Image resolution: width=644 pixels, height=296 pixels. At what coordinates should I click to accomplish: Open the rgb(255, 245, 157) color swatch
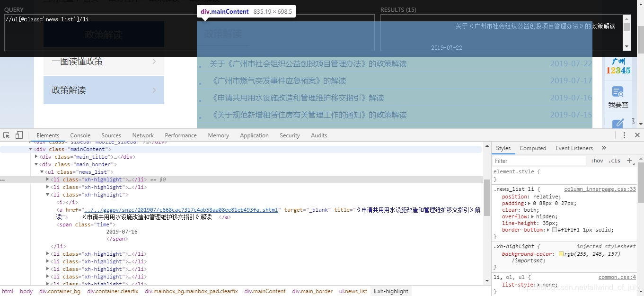[x=561, y=254]
